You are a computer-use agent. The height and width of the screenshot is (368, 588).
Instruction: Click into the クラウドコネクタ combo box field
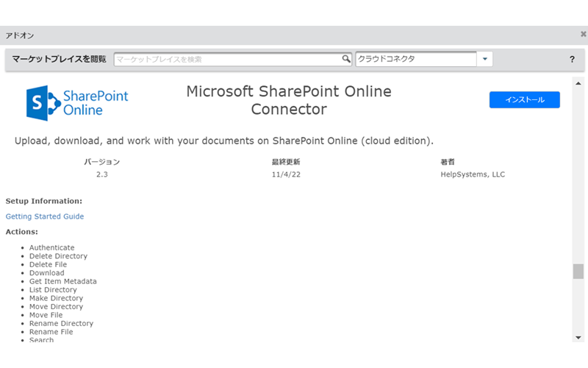pyautogui.click(x=416, y=59)
